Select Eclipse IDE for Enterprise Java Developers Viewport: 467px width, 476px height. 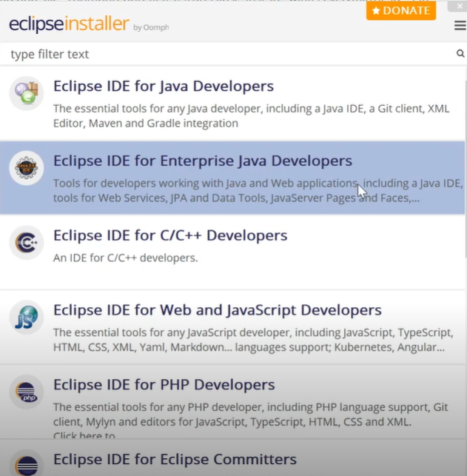pos(232,178)
